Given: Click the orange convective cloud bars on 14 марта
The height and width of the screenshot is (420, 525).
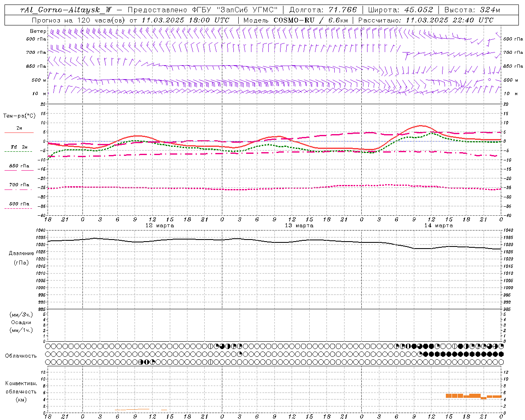Looking at the screenshot, I should pyautogui.click(x=474, y=396).
